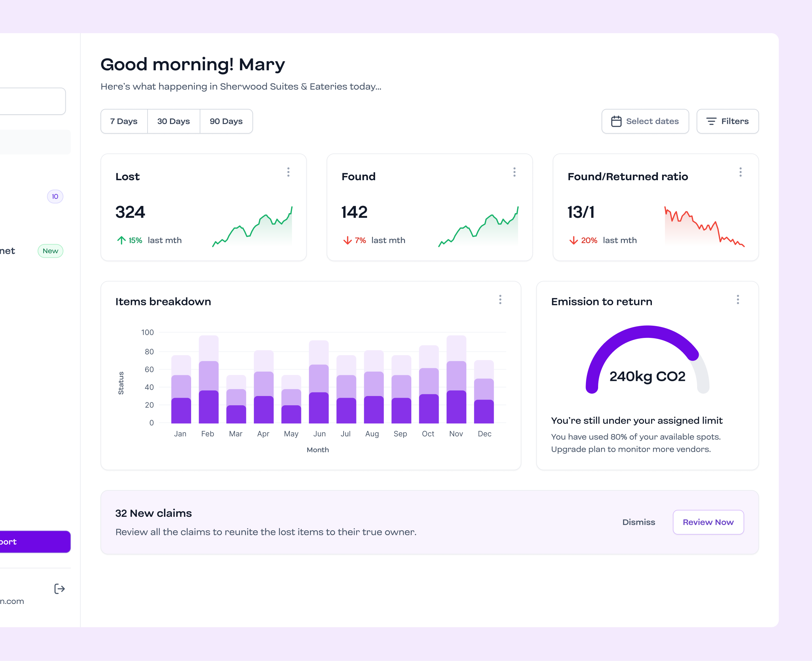Click the notification badge showing 10

[55, 196]
